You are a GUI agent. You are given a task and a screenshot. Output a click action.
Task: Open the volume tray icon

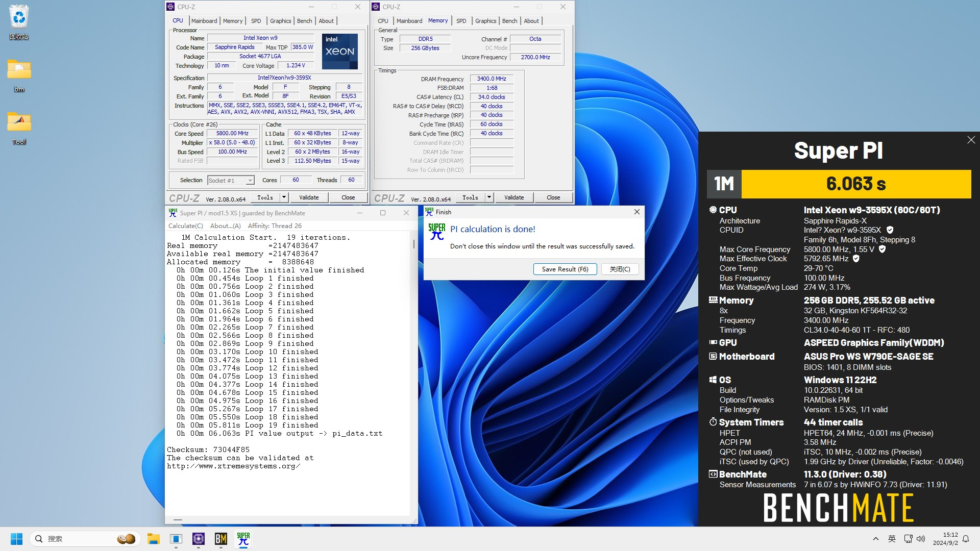point(921,539)
